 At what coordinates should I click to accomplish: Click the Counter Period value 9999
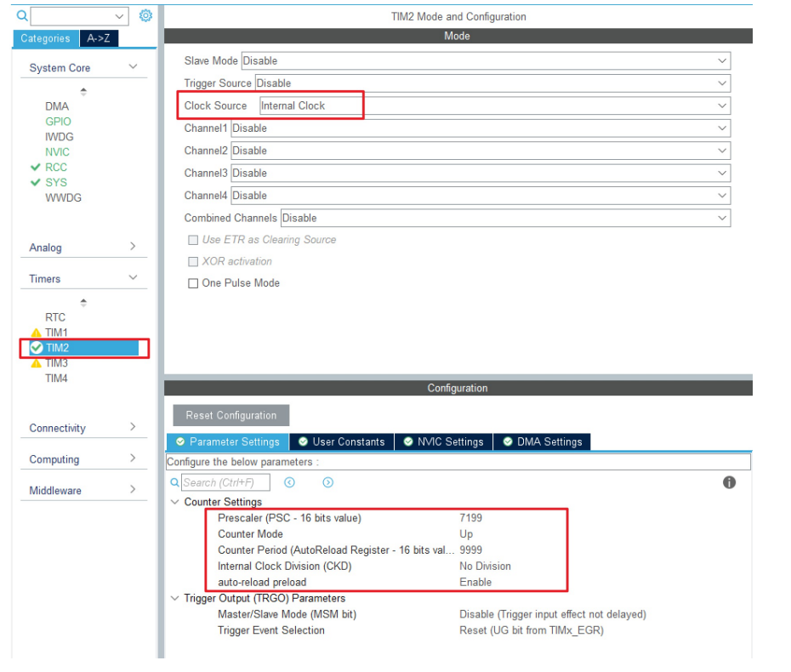(x=470, y=550)
